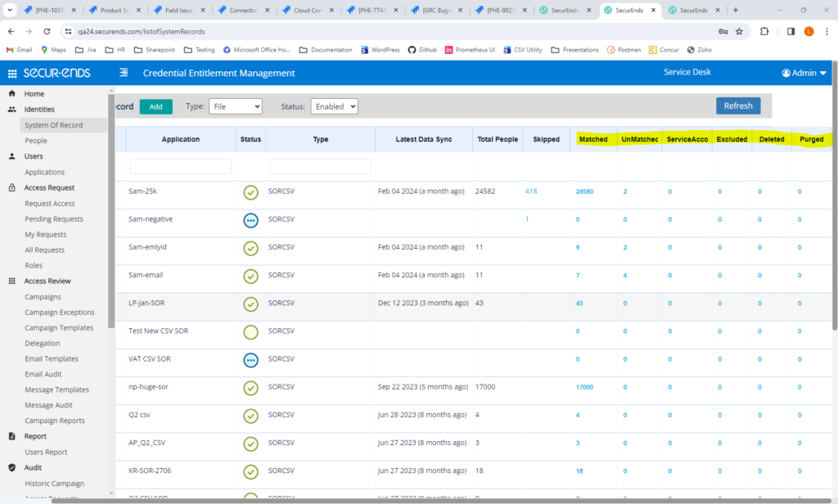838x504 pixels.
Task: Open Email Templates in the sidebar
Action: coord(52,358)
